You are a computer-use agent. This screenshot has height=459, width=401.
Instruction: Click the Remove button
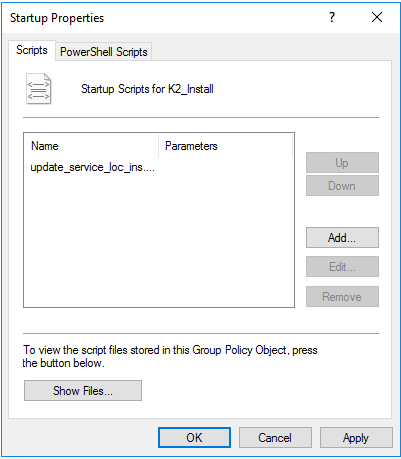point(342,296)
